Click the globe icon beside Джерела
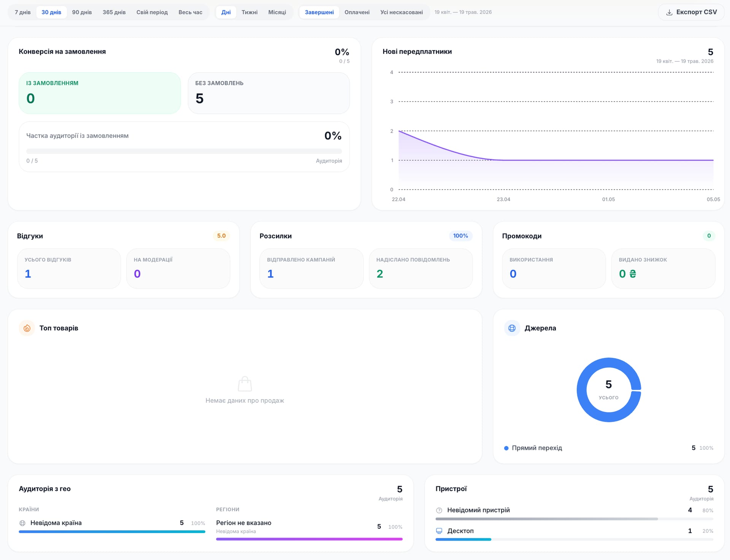 pyautogui.click(x=512, y=328)
